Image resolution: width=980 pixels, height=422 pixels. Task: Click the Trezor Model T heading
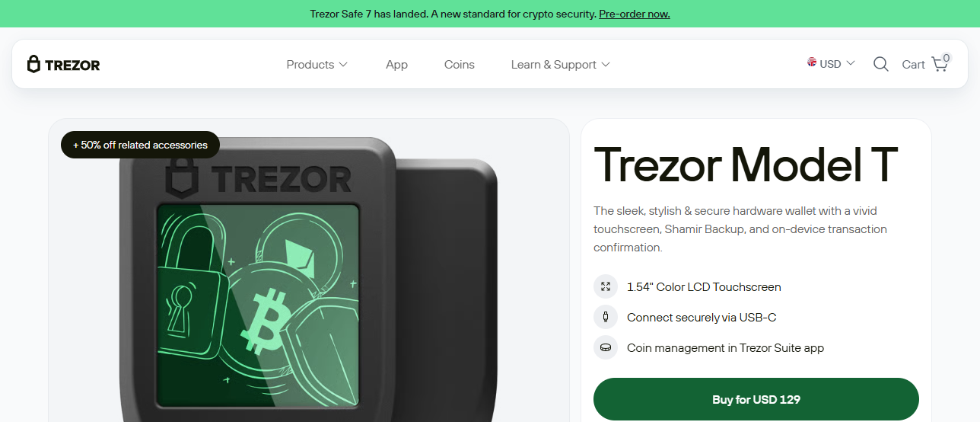click(x=746, y=164)
